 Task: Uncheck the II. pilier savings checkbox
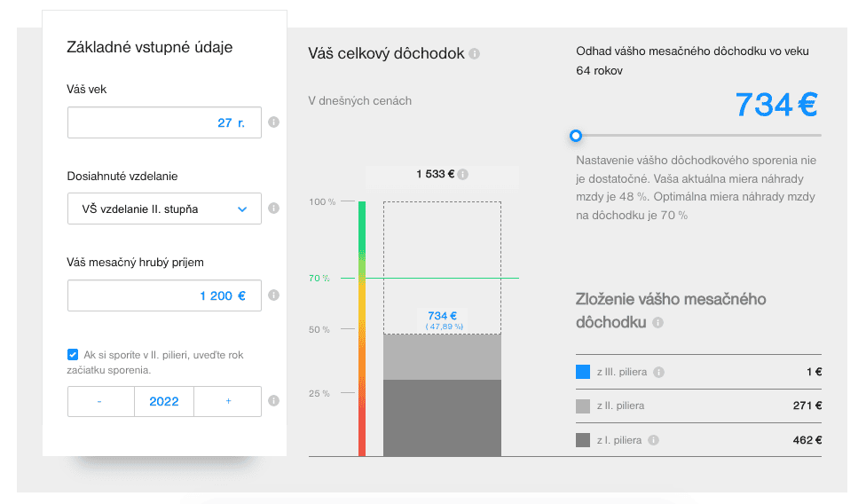point(73,355)
